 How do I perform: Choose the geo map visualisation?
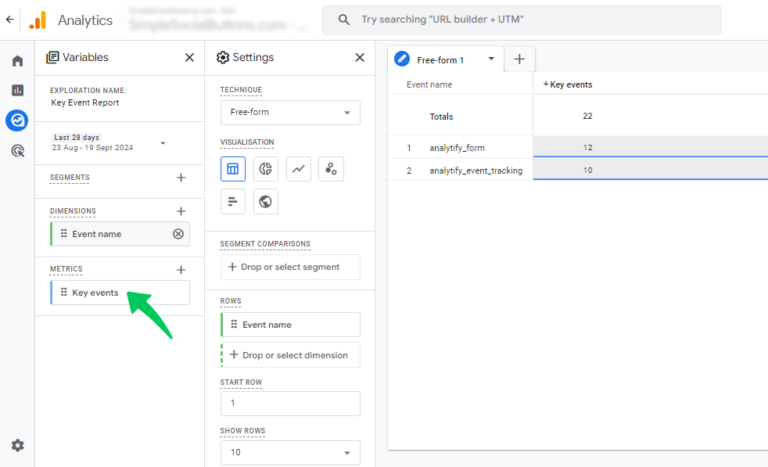point(266,202)
